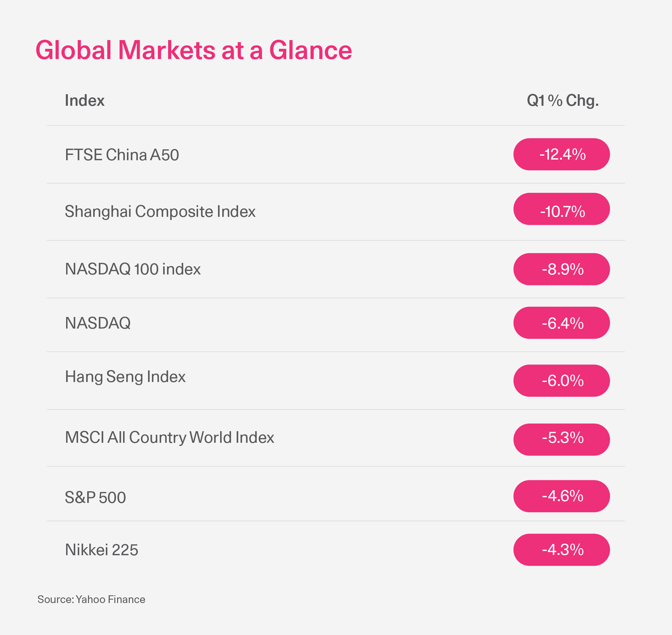Click the -10.7% pink badge
Screen dimensions: 672x635
point(562,209)
